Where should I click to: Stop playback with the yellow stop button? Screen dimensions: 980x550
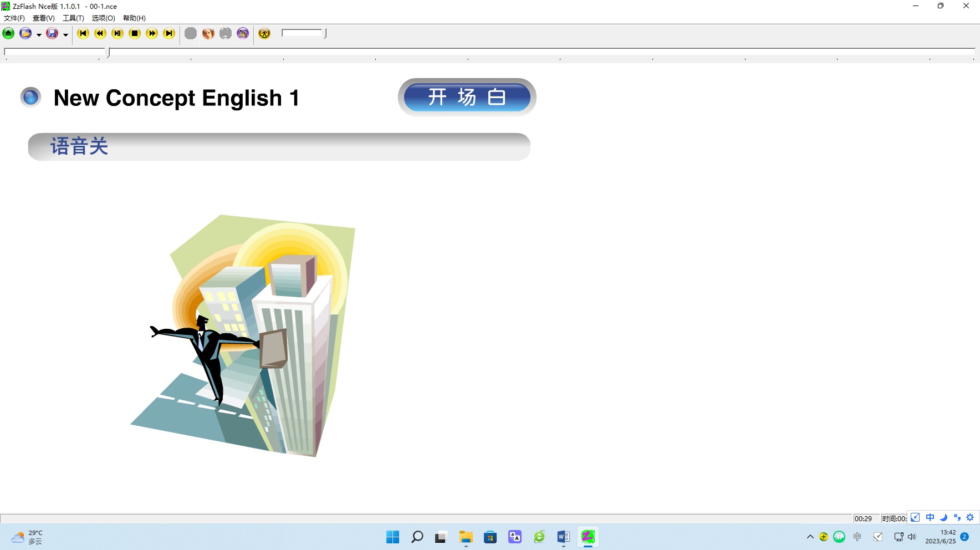[x=135, y=33]
